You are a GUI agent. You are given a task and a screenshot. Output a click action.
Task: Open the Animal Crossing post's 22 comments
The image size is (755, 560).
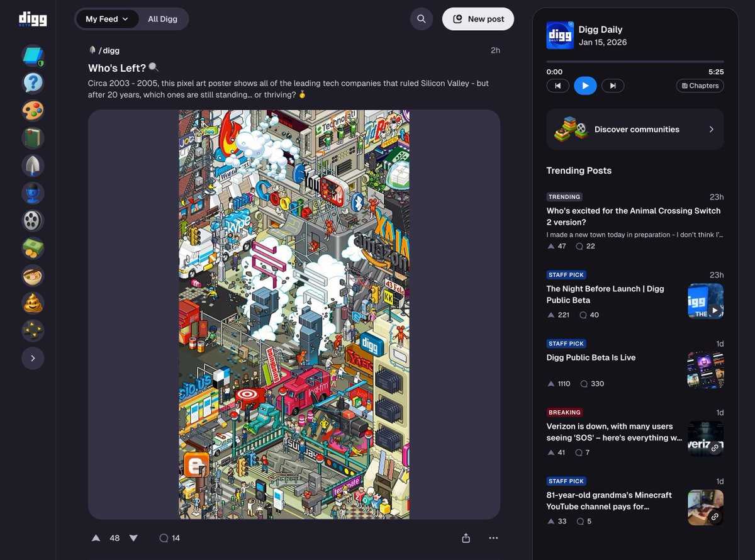pos(586,246)
